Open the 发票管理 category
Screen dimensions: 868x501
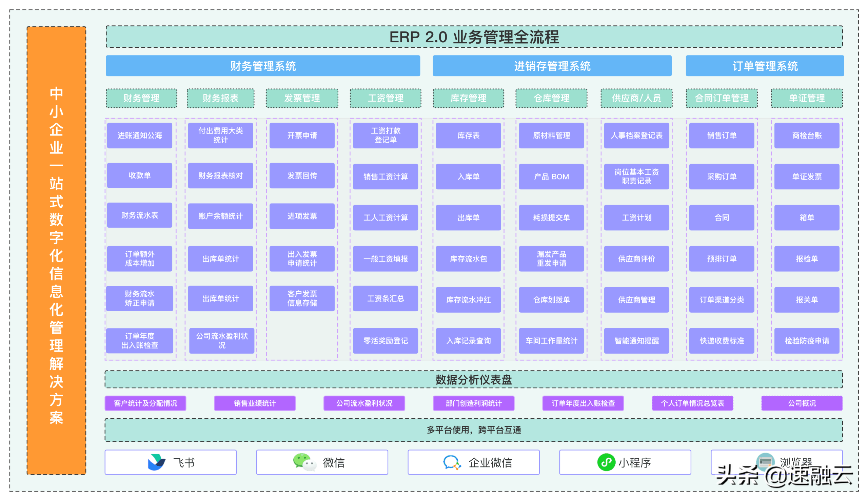pos(302,99)
